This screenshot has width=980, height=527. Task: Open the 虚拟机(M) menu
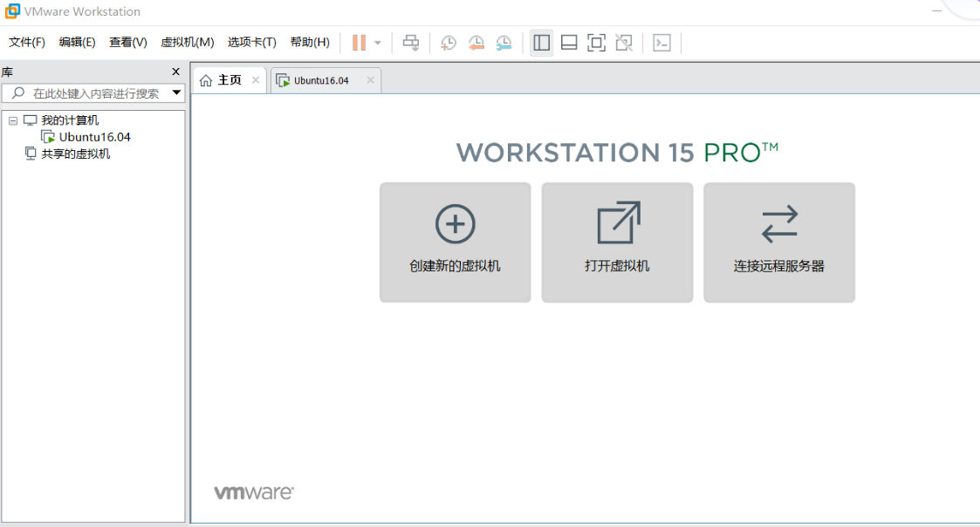(188, 42)
